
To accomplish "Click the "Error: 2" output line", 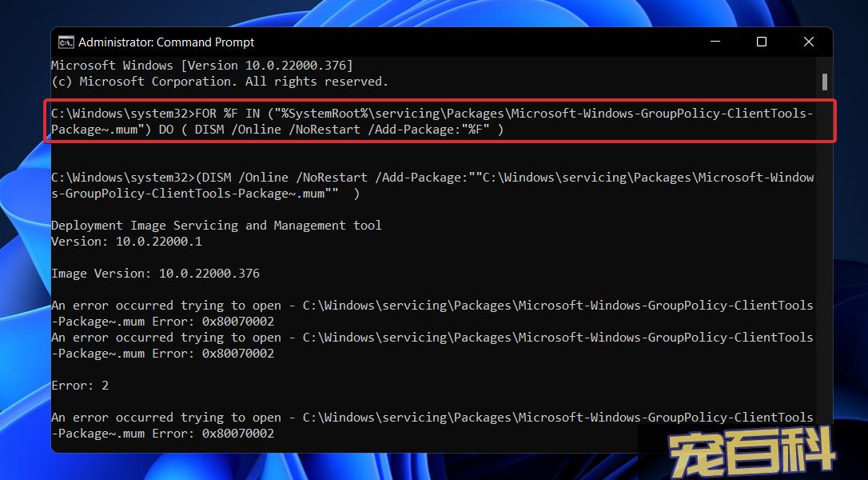I will click(80, 386).
